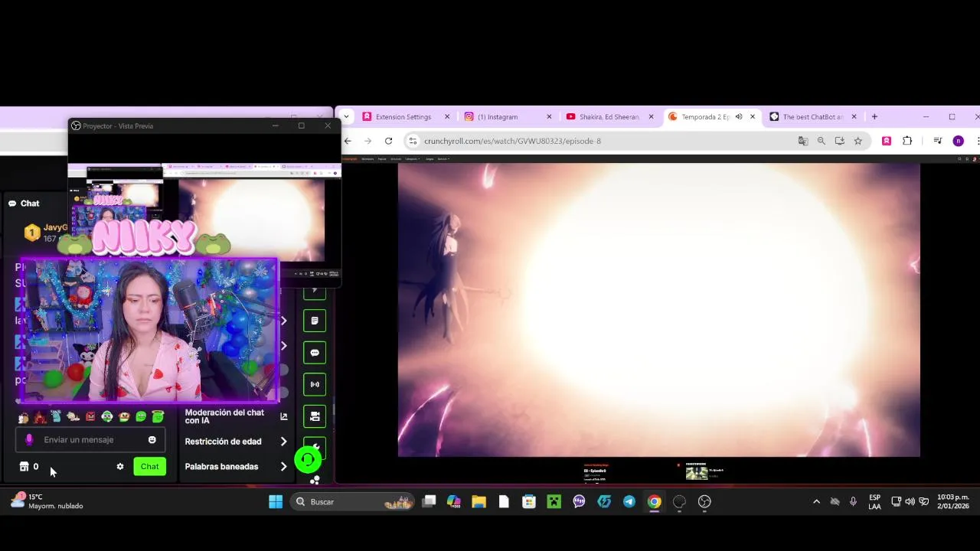The height and width of the screenshot is (551, 980).
Task: Open Minecraft creeper icon on taskbar
Action: [554, 501]
